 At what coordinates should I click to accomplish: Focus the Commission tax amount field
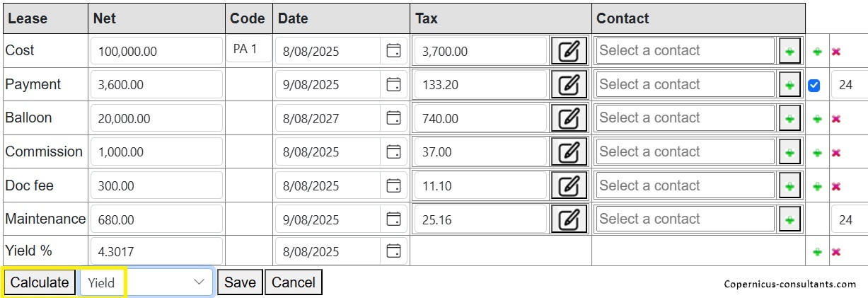(x=480, y=152)
